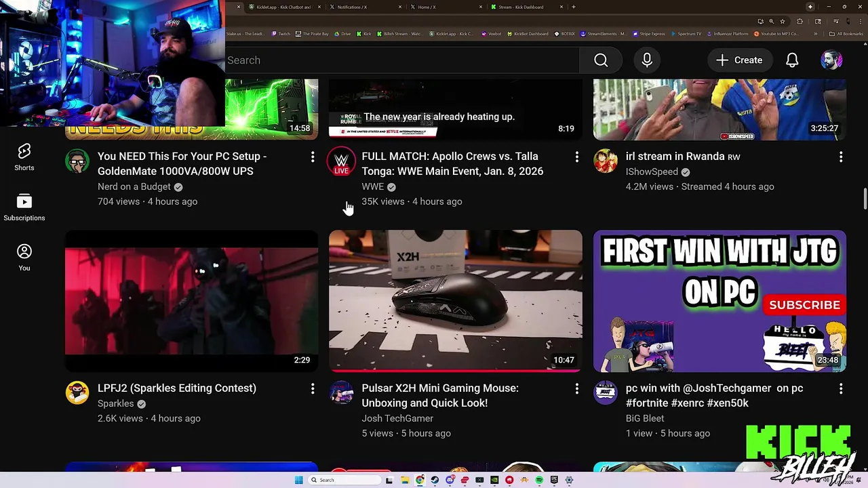Open title 'FULL MATCH: Apollo Crews vs. Talla Tonga'

pos(452,163)
